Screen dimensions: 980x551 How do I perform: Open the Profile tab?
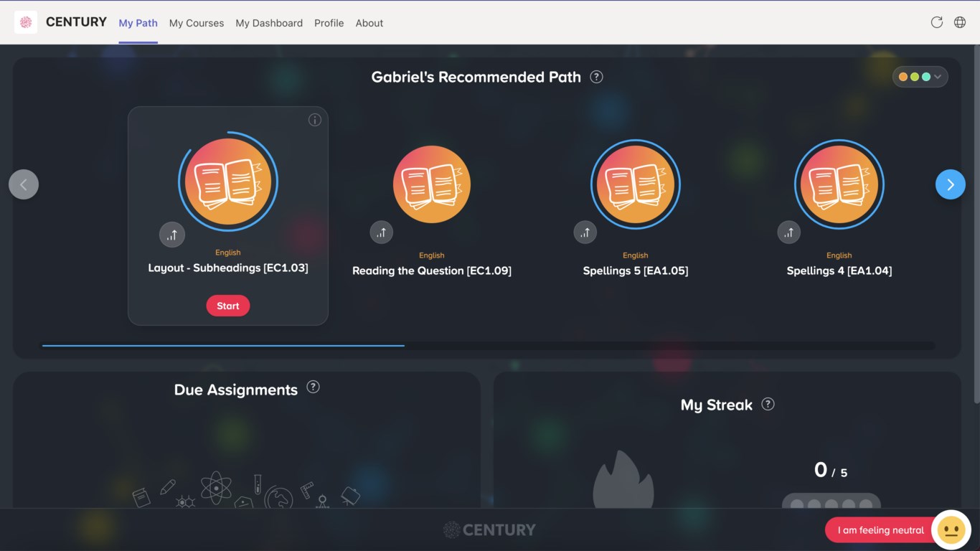coord(329,23)
